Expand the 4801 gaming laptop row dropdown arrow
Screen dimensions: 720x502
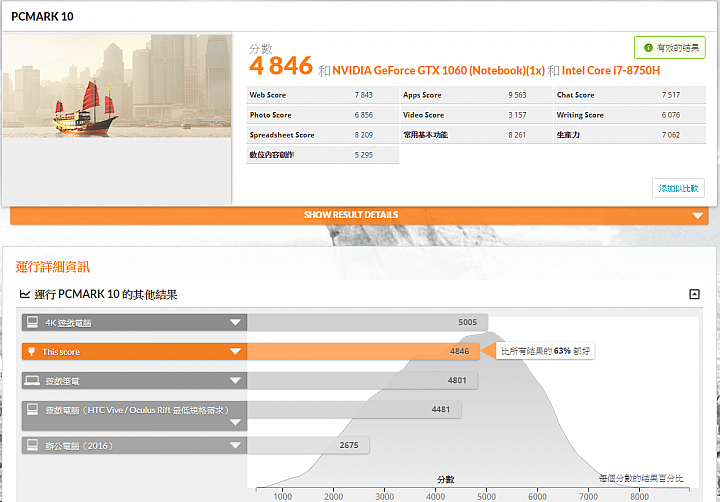pos(235,381)
